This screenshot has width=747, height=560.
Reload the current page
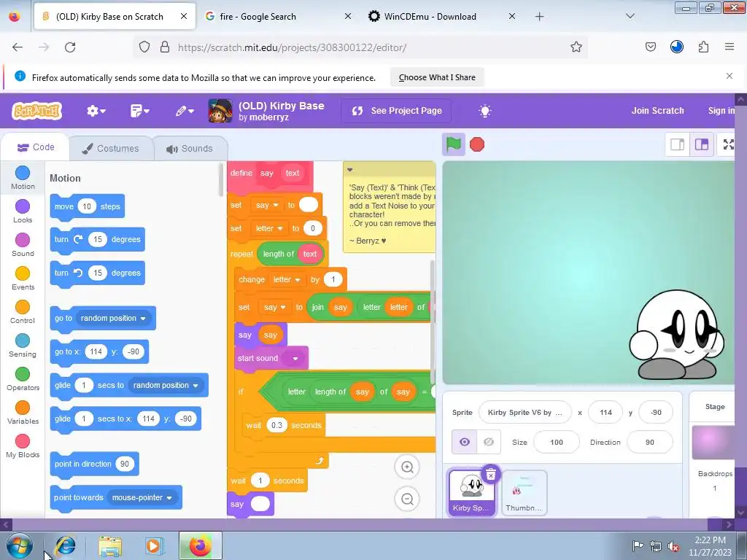[x=70, y=47]
